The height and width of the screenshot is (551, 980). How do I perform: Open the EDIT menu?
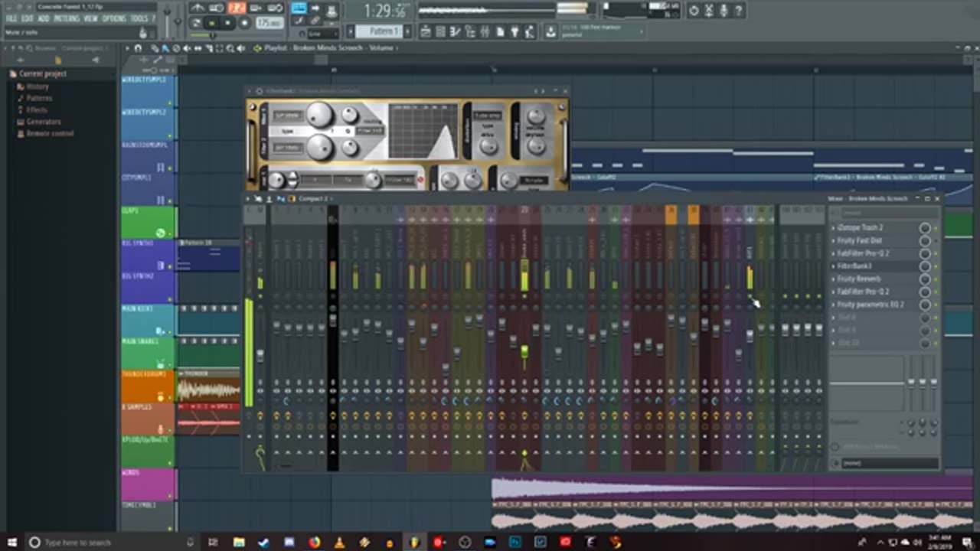click(28, 18)
